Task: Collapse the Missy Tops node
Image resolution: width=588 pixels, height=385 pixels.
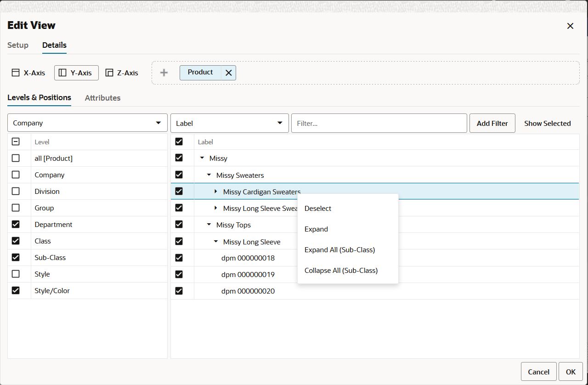Action: 209,225
